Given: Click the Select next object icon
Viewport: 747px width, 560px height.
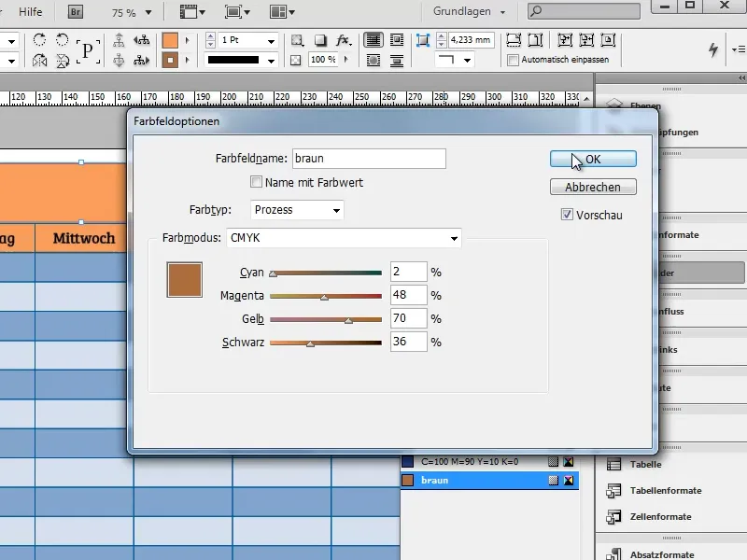Looking at the screenshot, I should point(142,61).
